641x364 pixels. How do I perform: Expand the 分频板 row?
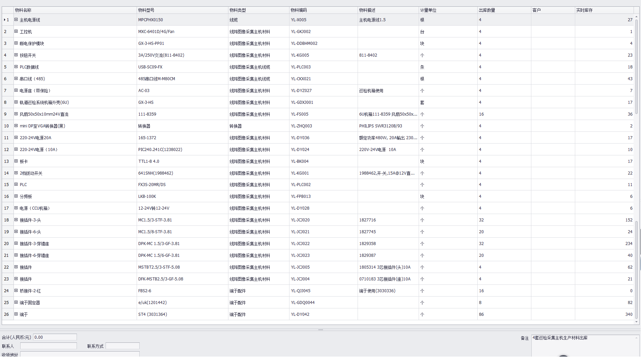pyautogui.click(x=16, y=196)
